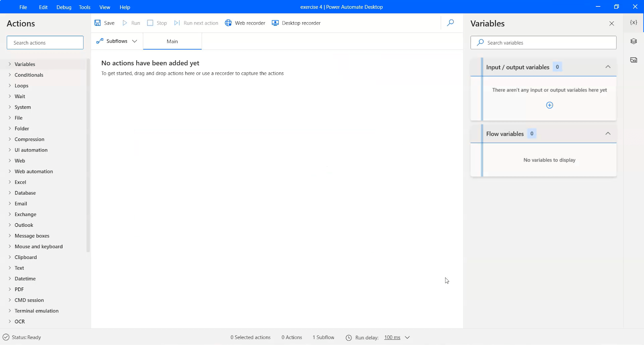This screenshot has width=644, height=345.
Task: Expand the Email actions group
Action: (x=10, y=203)
